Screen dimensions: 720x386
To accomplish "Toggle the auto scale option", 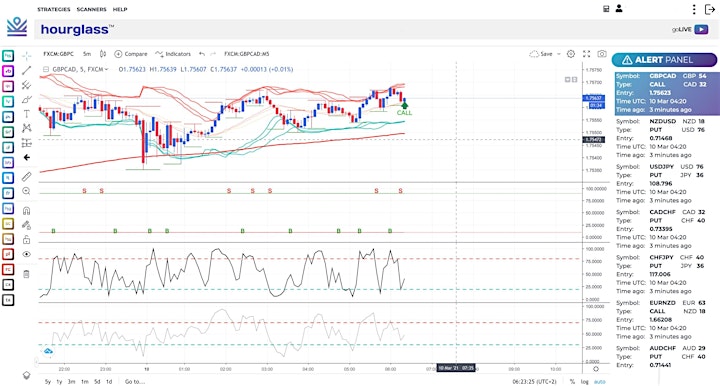I will pos(599,381).
